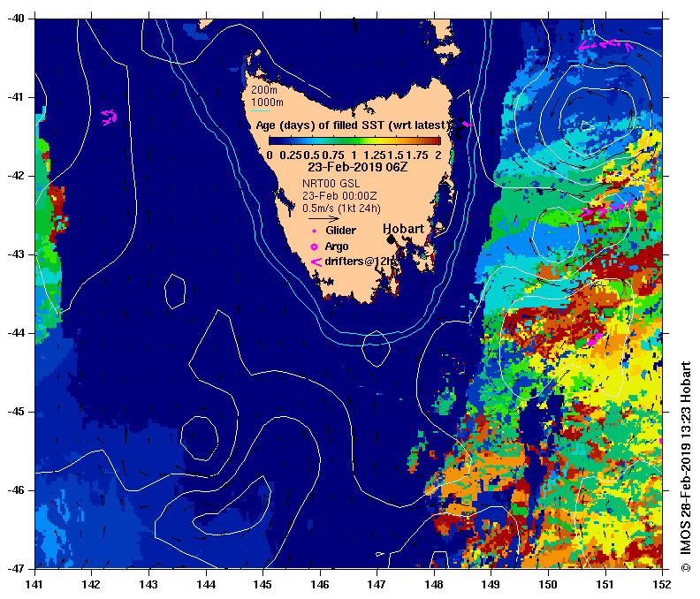Click the 'Hobart' label

pyautogui.click(x=404, y=229)
